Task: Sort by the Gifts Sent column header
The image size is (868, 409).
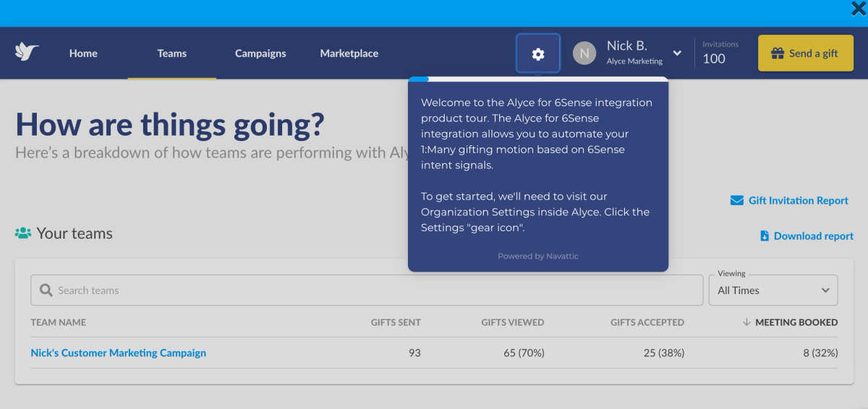Action: 396,322
